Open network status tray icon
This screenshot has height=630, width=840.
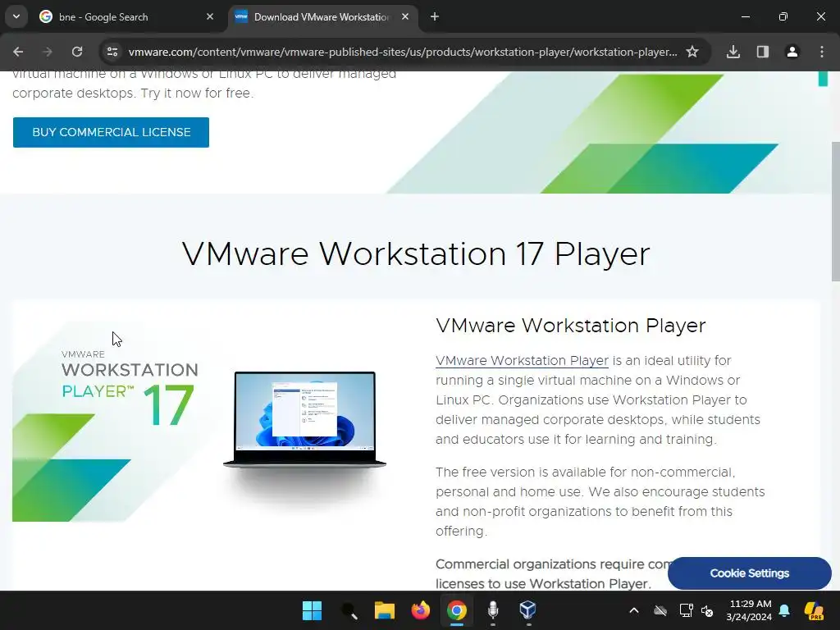point(686,610)
